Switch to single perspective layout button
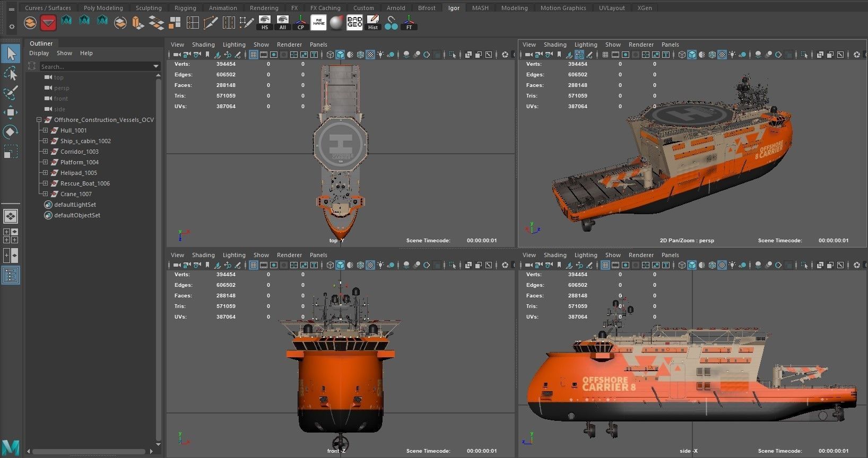 (11, 216)
